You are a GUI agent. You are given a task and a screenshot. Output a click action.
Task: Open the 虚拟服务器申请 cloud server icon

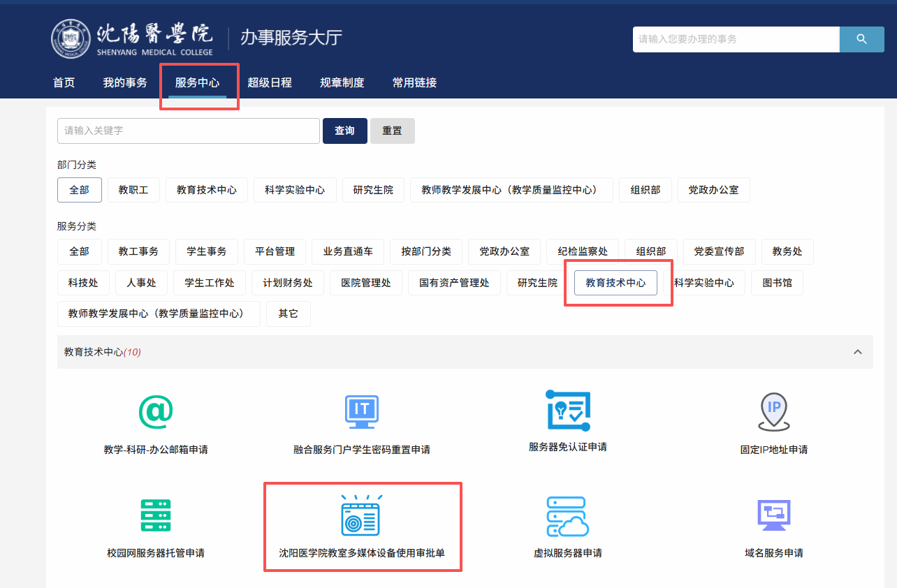568,516
